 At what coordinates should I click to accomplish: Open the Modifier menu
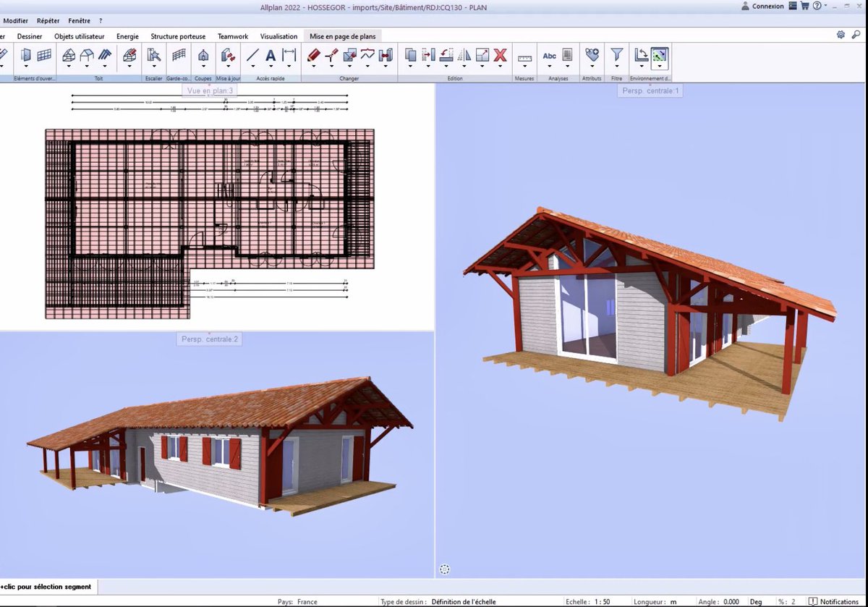click(x=16, y=21)
